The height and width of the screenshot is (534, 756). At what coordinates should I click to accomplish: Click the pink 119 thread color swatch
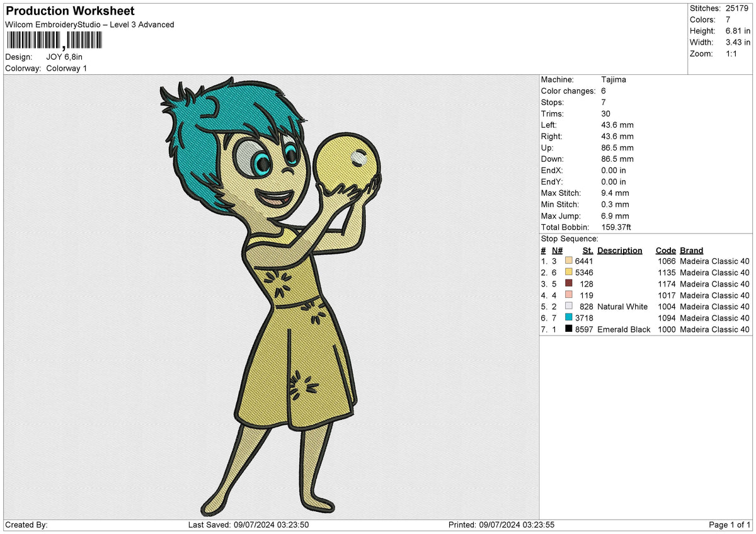(569, 295)
